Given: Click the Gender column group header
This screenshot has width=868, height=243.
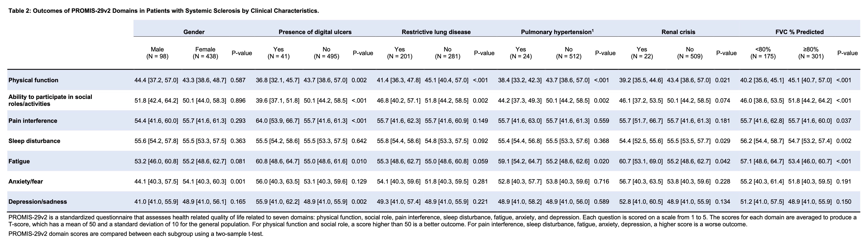Looking at the screenshot, I should point(194,32).
